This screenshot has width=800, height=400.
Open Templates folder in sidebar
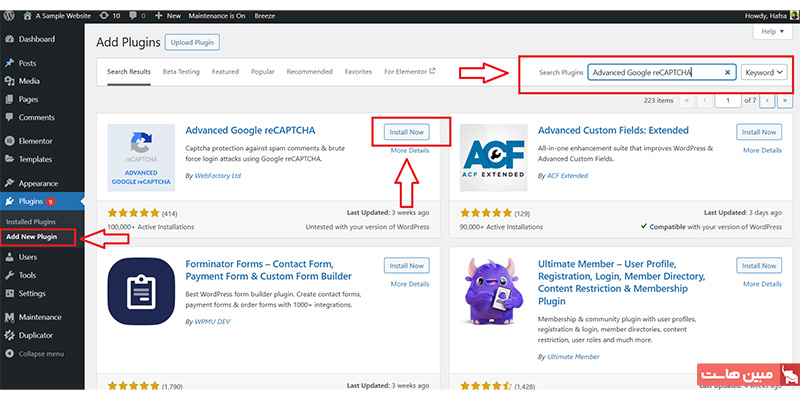[x=9, y=159]
